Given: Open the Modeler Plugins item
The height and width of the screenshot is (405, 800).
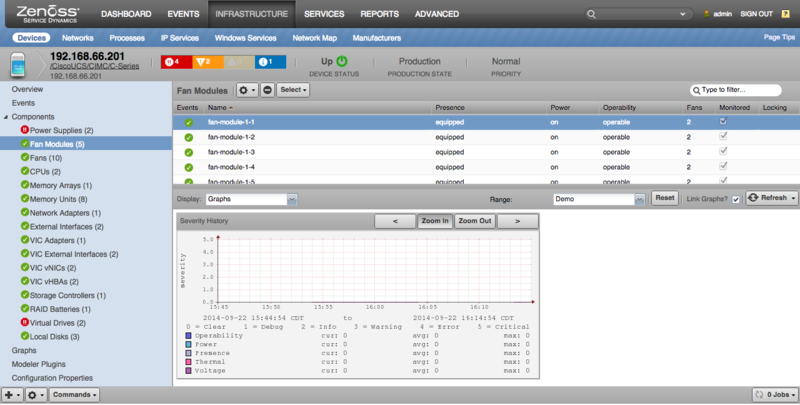Looking at the screenshot, I should point(39,364).
